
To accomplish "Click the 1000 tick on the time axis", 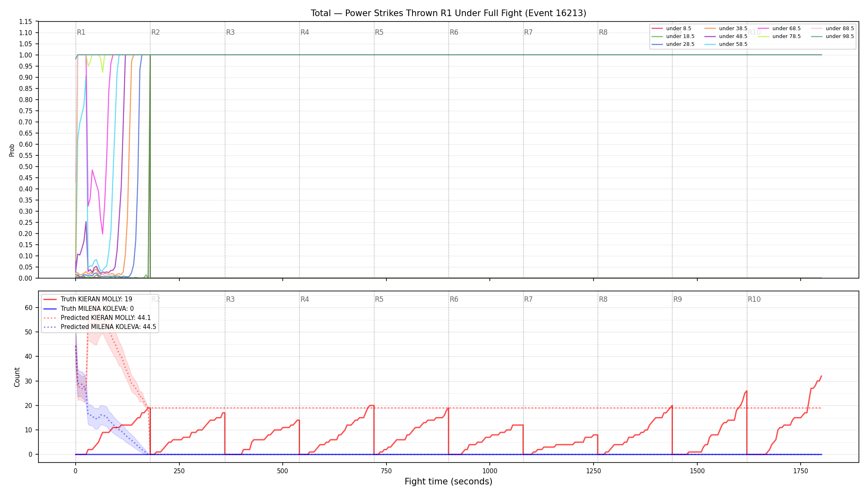I will (490, 471).
